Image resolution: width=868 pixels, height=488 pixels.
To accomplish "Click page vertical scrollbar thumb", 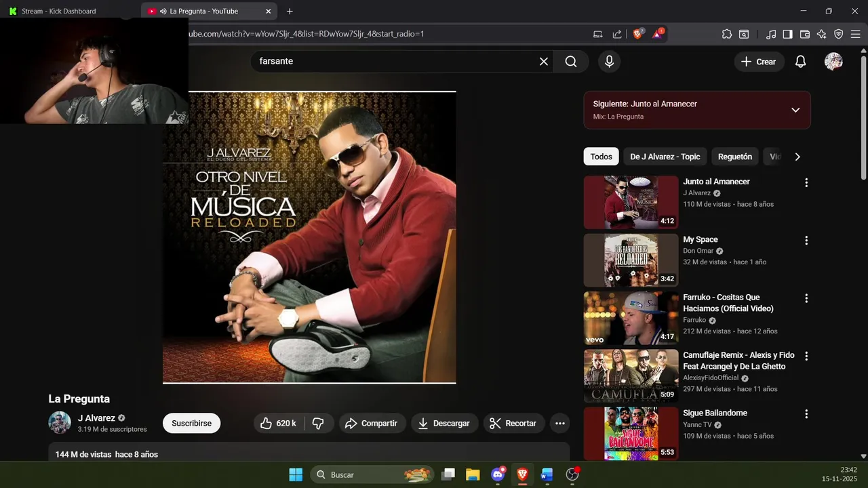I will click(863, 119).
